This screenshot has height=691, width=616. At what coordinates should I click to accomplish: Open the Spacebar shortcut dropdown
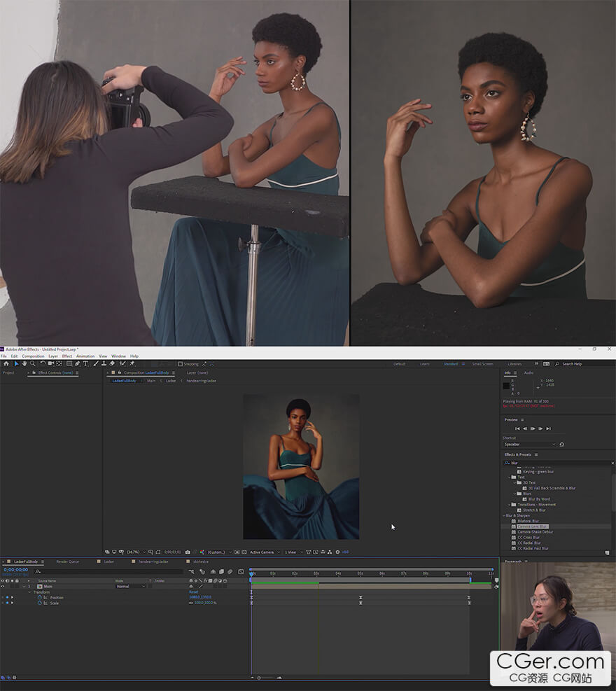pyautogui.click(x=529, y=444)
